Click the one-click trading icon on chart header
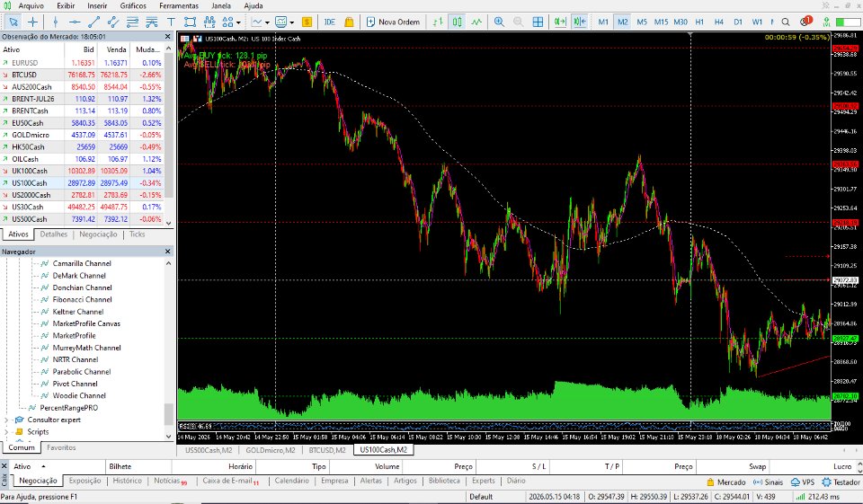 tap(197, 39)
